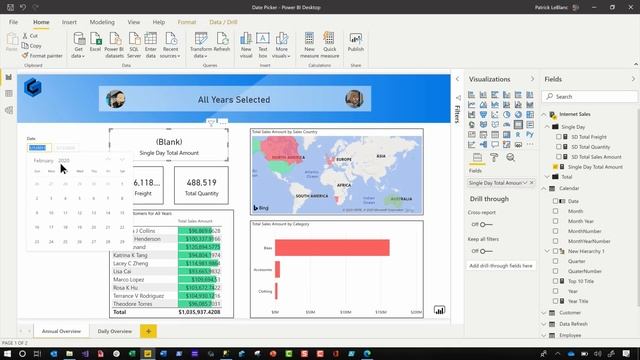Switch to Model view in left sidebar
This screenshot has width=640, height=360.
[x=9, y=110]
